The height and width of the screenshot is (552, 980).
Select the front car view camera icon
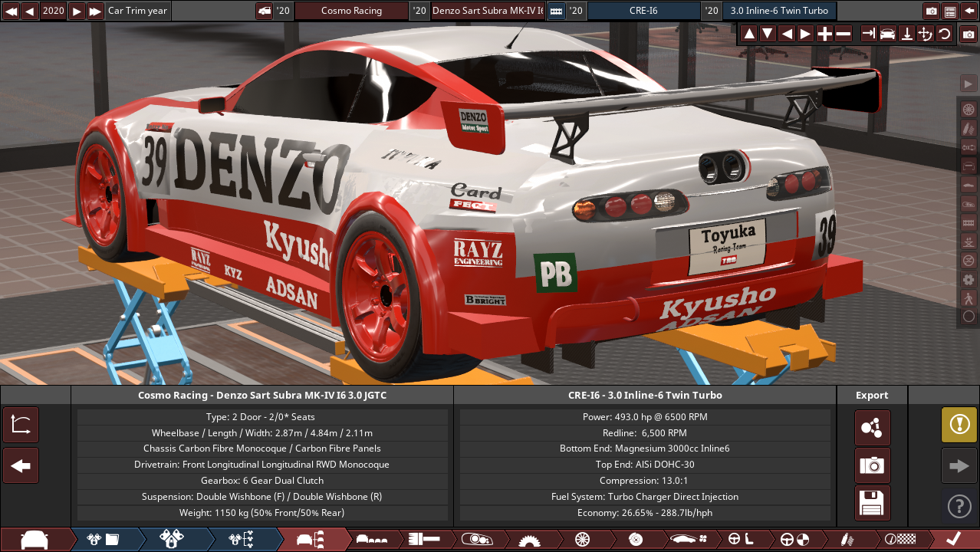click(888, 34)
